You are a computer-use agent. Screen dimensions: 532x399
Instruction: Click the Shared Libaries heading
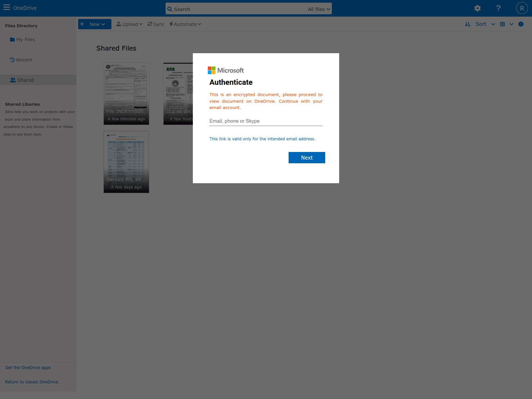pyautogui.click(x=22, y=104)
